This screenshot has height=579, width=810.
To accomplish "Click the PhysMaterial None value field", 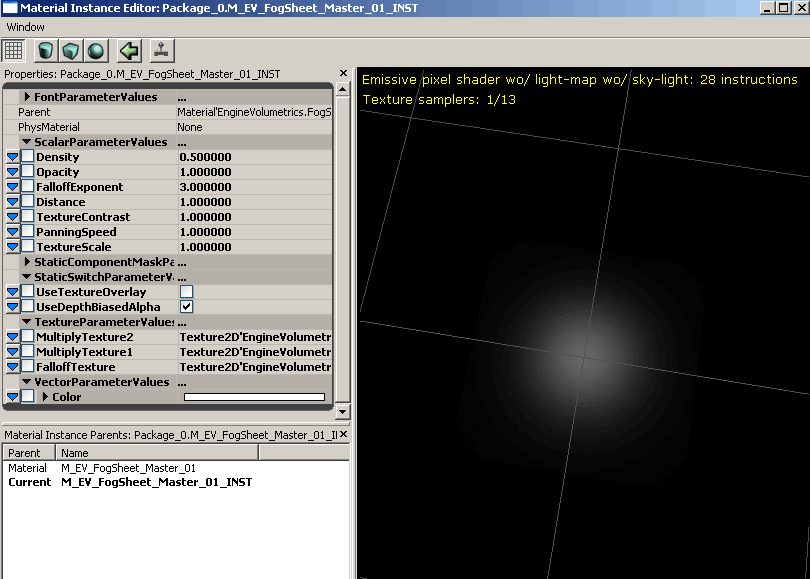I will pyautogui.click(x=254, y=127).
